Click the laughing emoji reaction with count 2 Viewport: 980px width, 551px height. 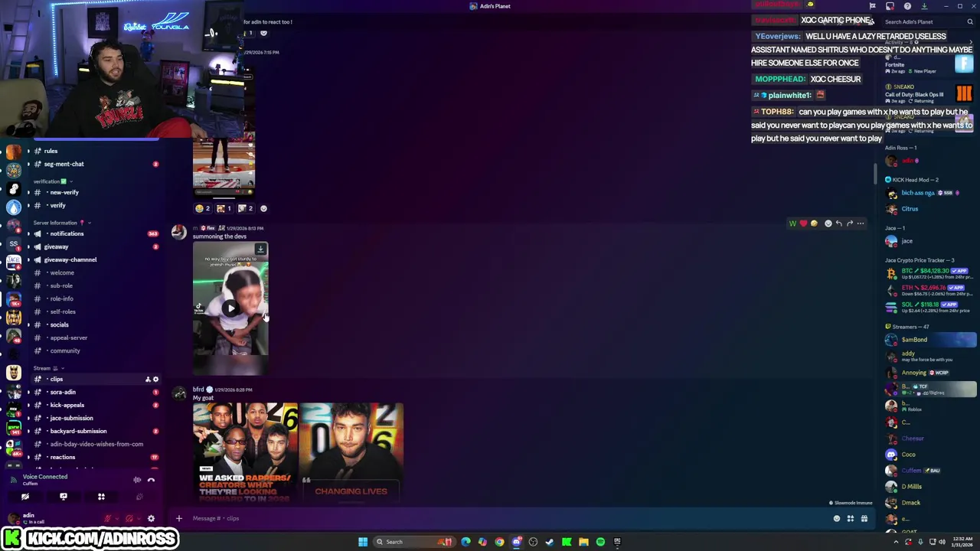tap(203, 208)
